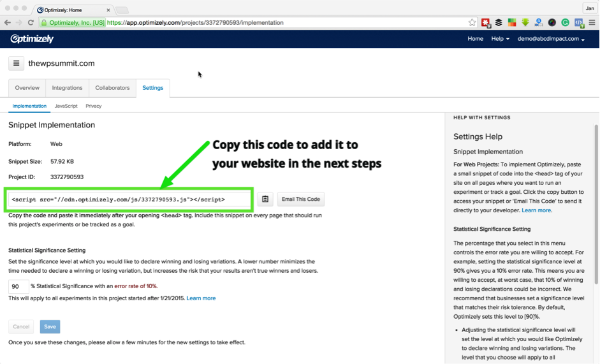The width and height of the screenshot is (600, 364).
Task: Open the JavaScript sub-tab
Action: (x=66, y=106)
